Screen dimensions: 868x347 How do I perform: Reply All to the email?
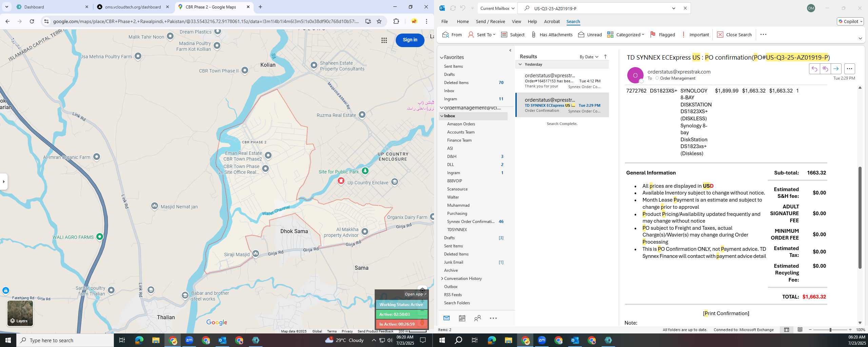(x=825, y=69)
